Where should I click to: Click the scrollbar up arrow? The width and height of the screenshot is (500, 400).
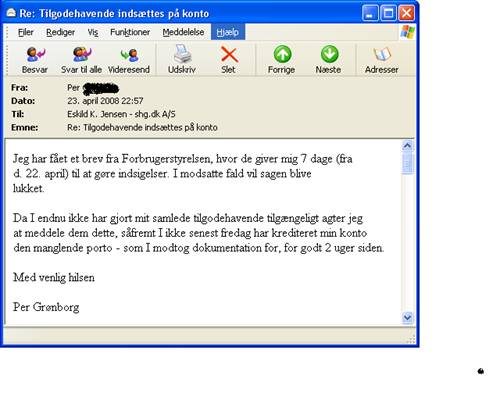tap(407, 146)
